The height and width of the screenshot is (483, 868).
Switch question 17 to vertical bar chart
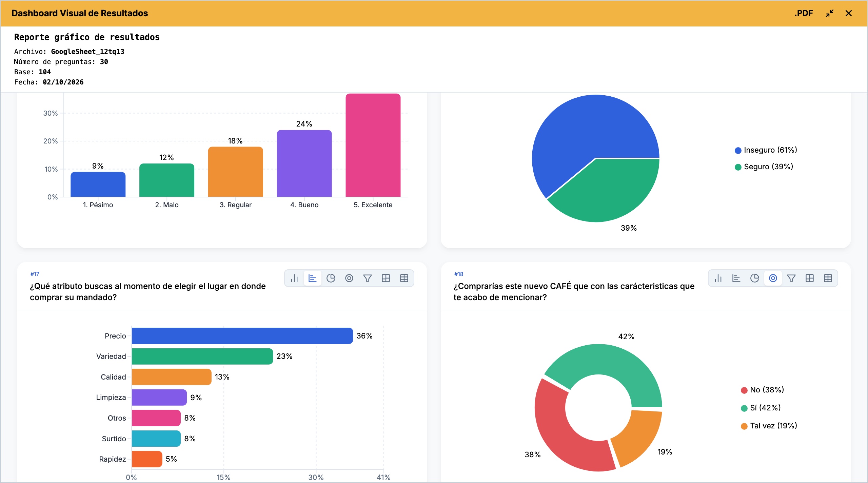click(294, 278)
